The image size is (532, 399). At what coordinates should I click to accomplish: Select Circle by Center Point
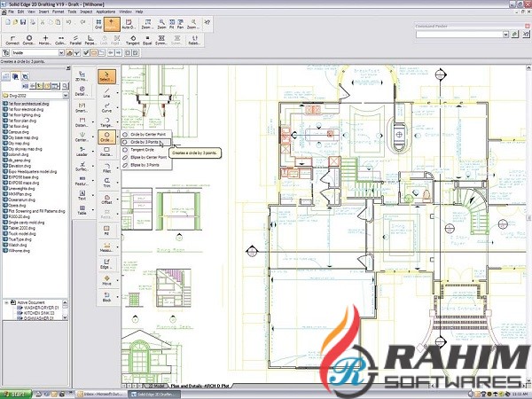(146, 135)
